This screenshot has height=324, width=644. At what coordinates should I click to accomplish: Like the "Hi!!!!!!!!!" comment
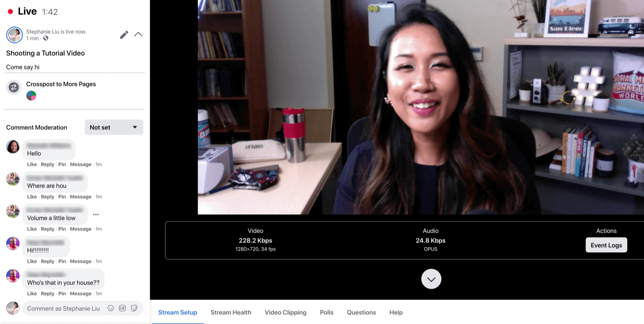point(32,261)
